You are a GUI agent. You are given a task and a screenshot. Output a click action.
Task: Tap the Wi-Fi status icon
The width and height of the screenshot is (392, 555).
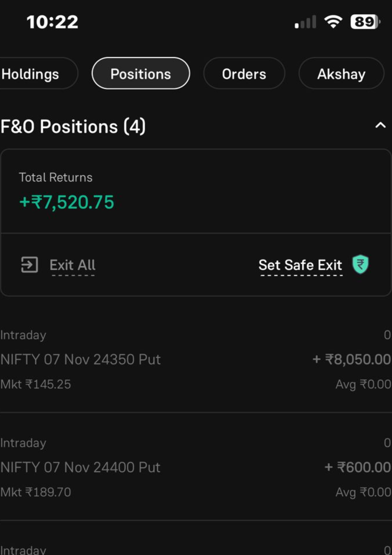[x=333, y=22]
